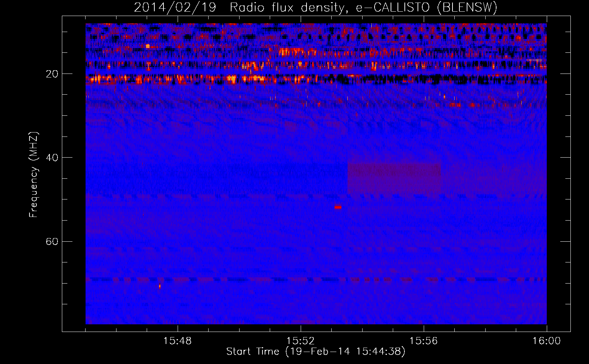Click the 15:48 time tick label
Image resolution: width=589 pixels, height=364 pixels.
pos(177,341)
